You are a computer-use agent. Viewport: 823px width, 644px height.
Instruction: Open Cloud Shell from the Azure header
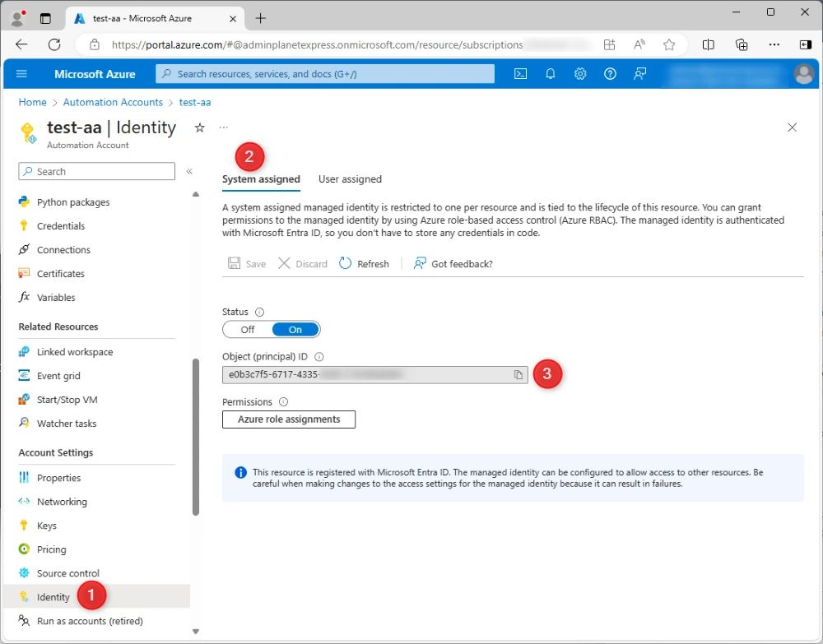520,74
